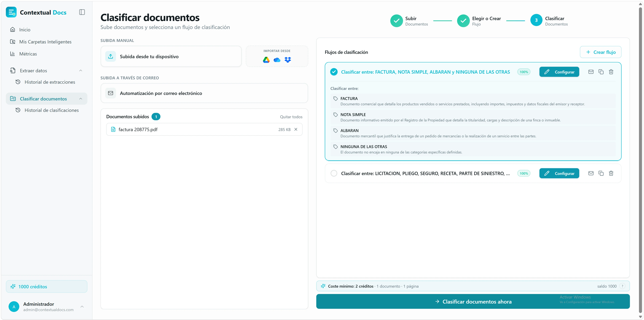Click the tag icon next to FACTURA

tap(335, 99)
